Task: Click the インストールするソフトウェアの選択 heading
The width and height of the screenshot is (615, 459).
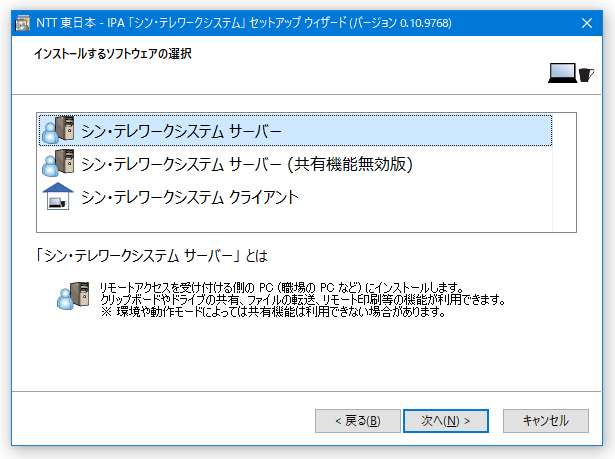Action: click(x=113, y=54)
